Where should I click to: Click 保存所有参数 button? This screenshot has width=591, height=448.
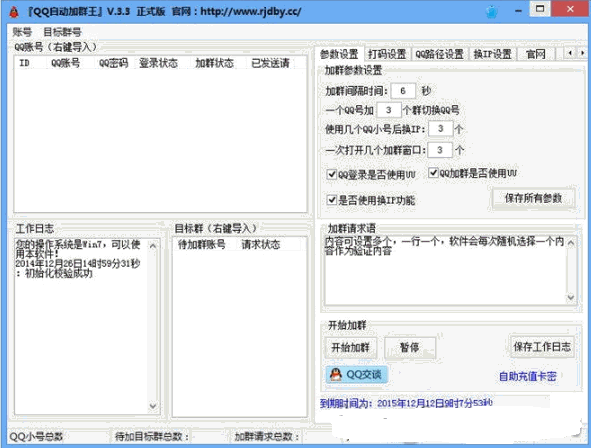pyautogui.click(x=533, y=198)
